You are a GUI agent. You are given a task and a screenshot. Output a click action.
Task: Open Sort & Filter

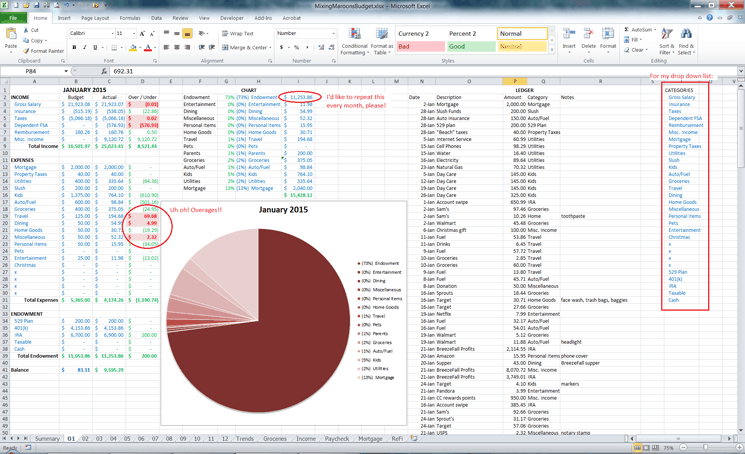click(x=667, y=41)
